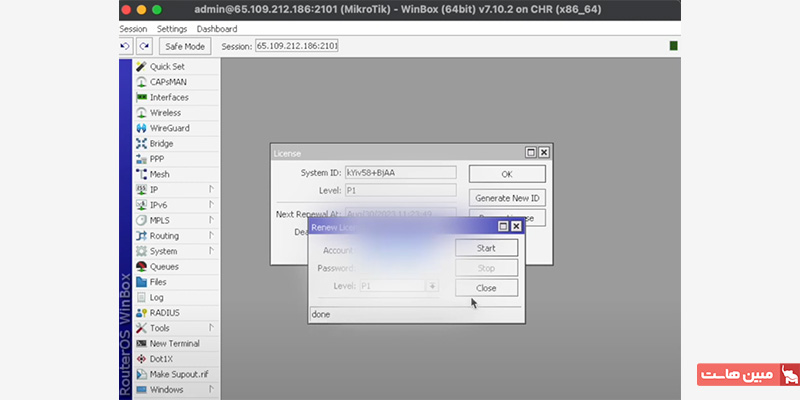800x400 pixels.
Task: Expand the Windows submenu arrow
Action: click(211, 389)
